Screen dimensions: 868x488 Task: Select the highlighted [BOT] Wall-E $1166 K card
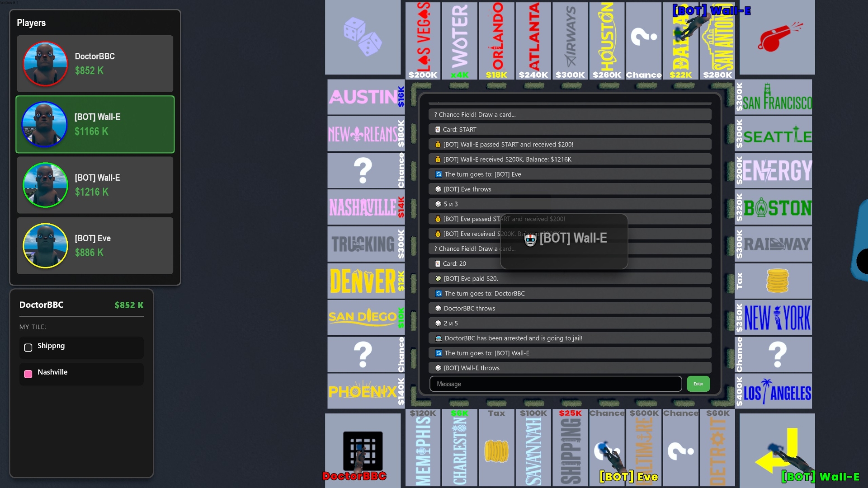click(95, 124)
